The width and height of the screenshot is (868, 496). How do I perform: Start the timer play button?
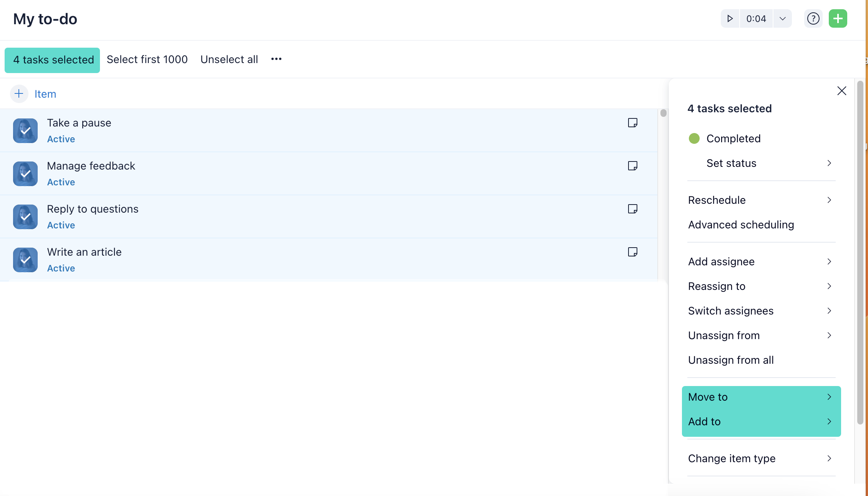tap(730, 18)
